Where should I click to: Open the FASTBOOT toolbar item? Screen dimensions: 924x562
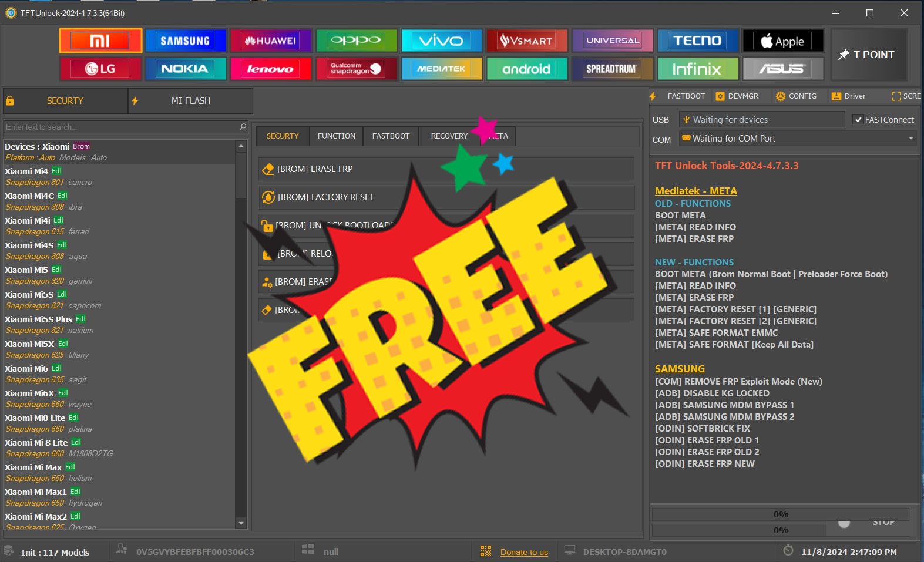tap(678, 96)
